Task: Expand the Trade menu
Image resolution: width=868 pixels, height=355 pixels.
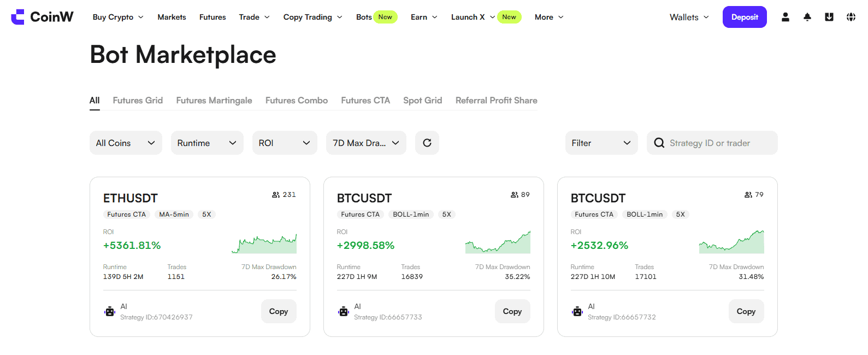Action: [x=255, y=17]
